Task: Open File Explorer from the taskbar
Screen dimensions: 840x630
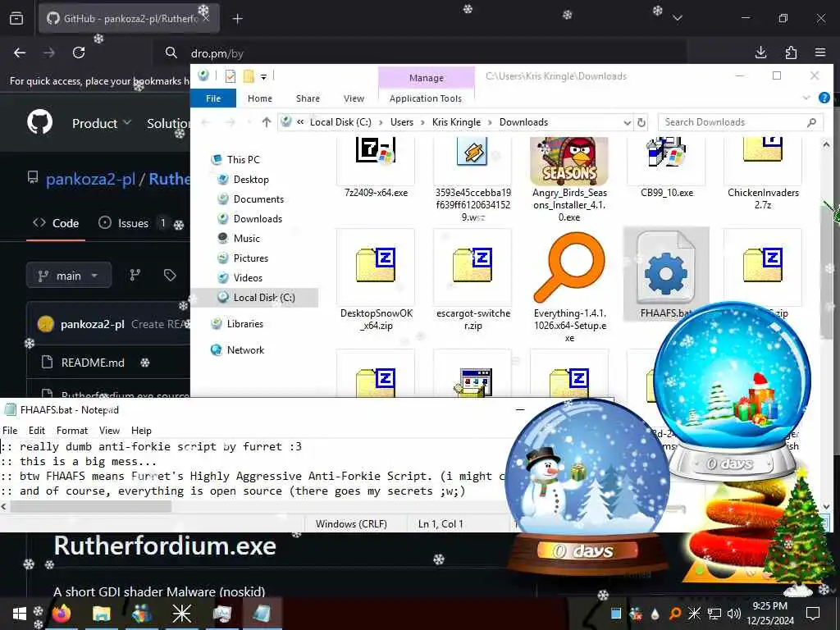Action: [x=101, y=614]
